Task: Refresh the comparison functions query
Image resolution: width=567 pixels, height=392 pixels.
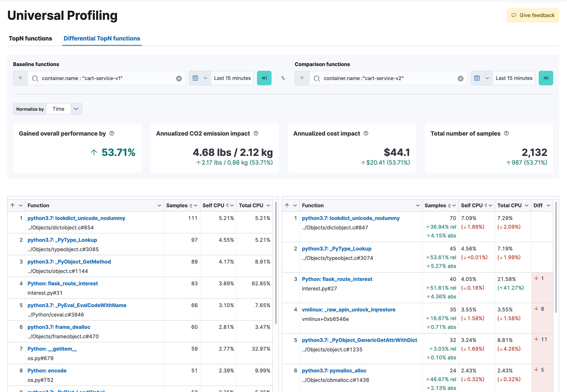Action: pos(546,78)
